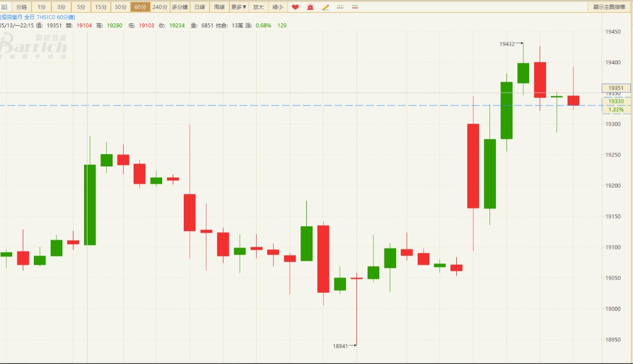Click the 19330 current price marker on axis
Screen dimensions: 633x364
tap(616, 101)
